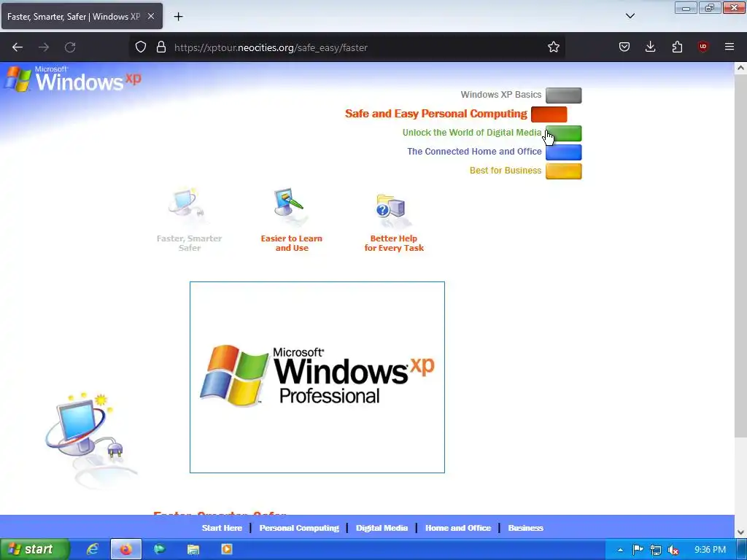This screenshot has height=560, width=747.
Task: Click the page scrollbar down arrow
Action: pyautogui.click(x=740, y=532)
